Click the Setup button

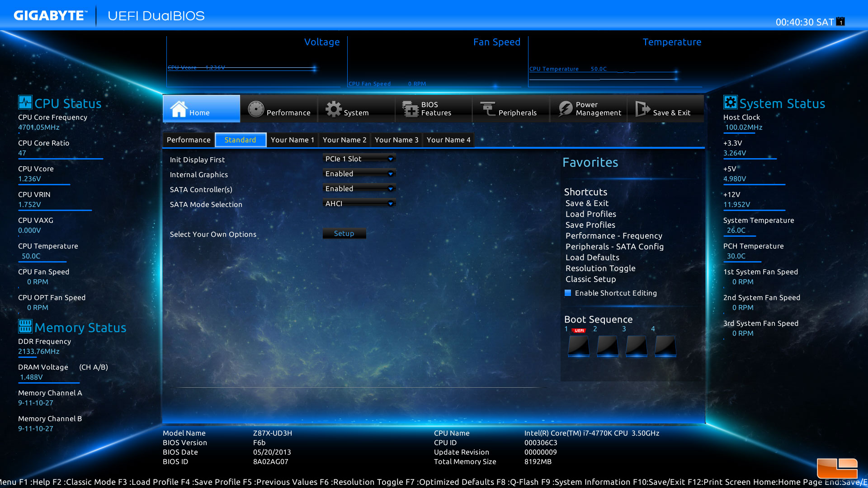tap(344, 233)
